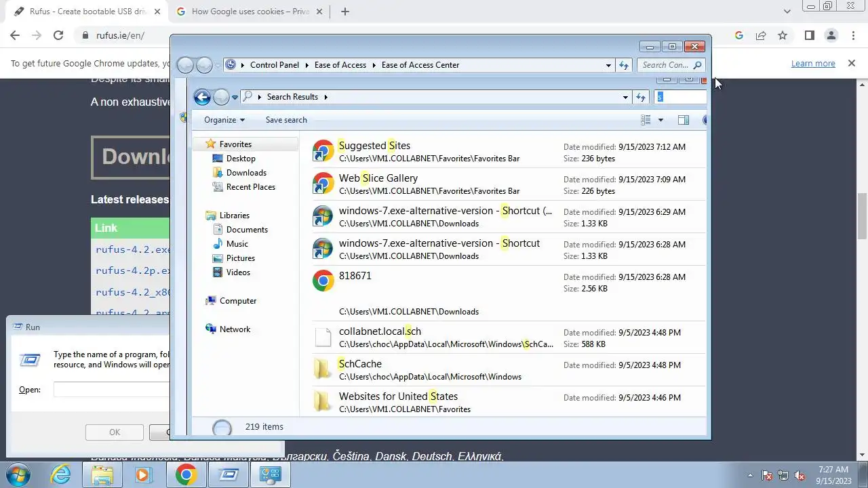Open recent pages dropdown beside forward button
This screenshot has width=868, height=488.
(x=235, y=97)
